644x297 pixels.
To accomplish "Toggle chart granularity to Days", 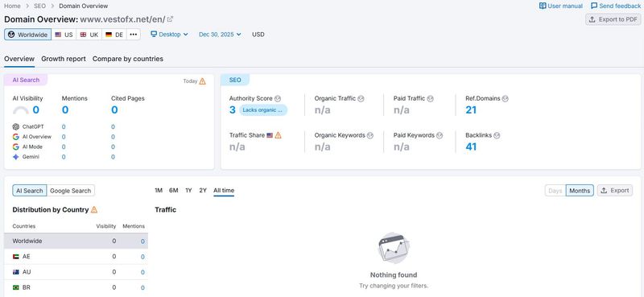I will point(555,191).
